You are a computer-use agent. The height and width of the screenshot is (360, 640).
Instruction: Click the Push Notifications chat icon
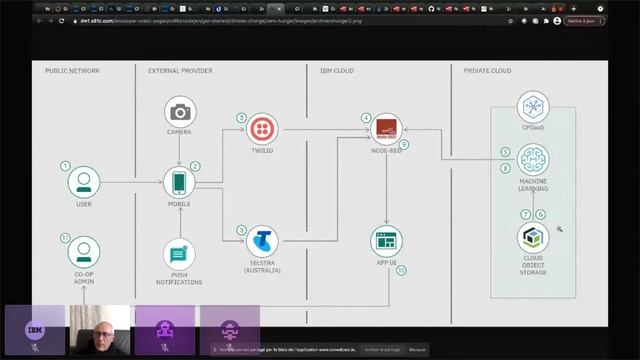point(179,254)
